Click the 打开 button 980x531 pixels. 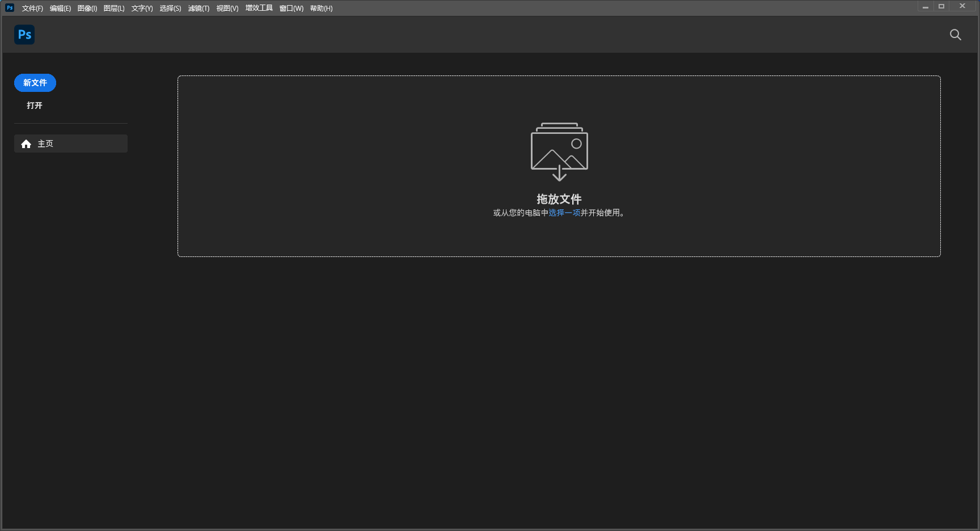click(x=35, y=106)
